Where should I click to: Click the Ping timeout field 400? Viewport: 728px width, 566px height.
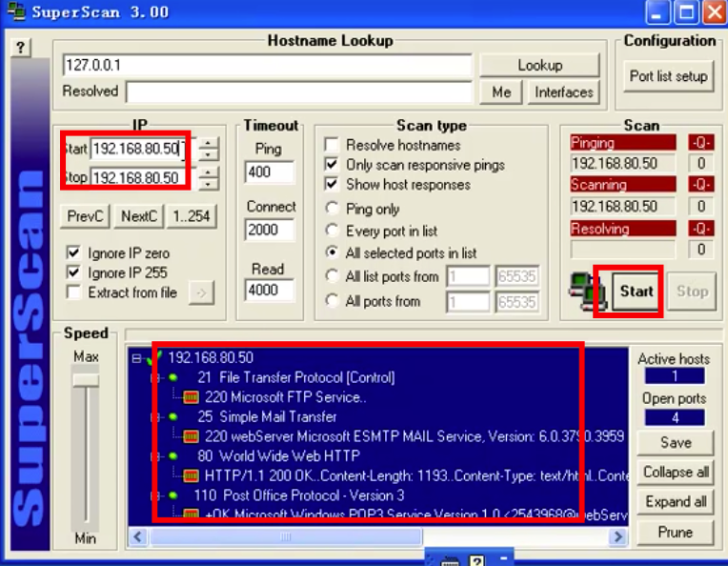pyautogui.click(x=269, y=172)
